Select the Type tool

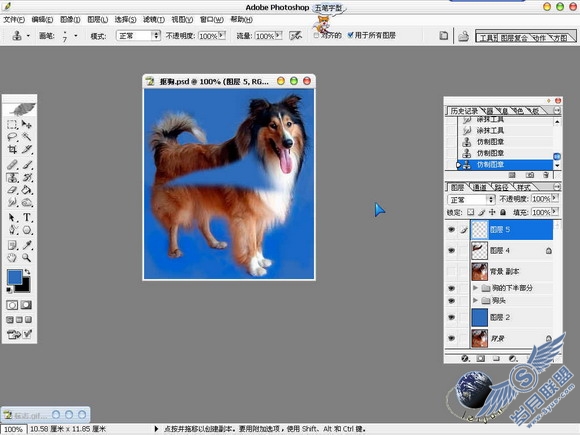(x=27, y=217)
